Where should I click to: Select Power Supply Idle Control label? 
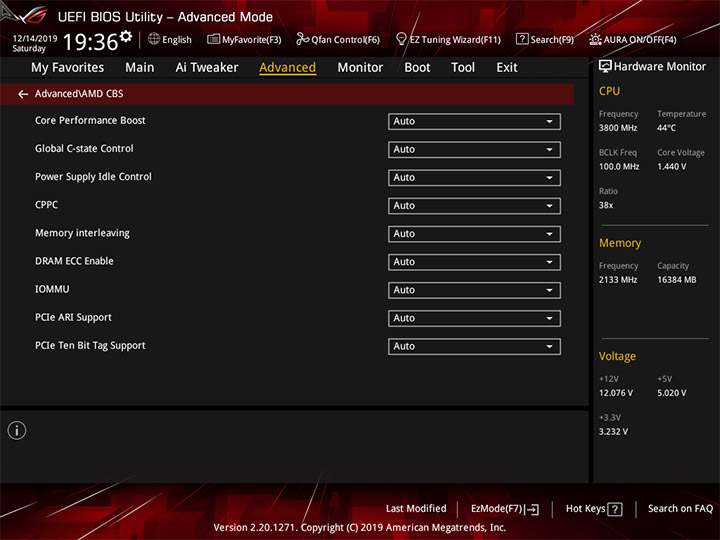click(x=93, y=177)
